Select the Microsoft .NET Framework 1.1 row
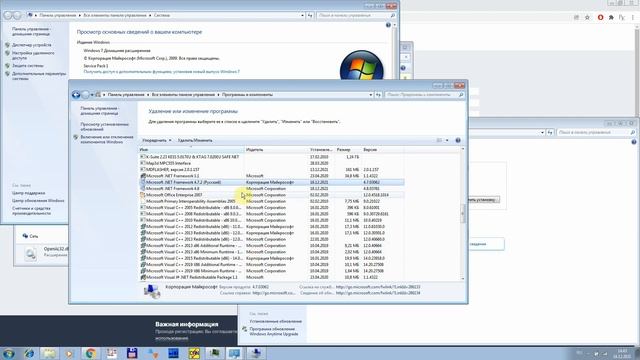This screenshot has width=640, height=360. (271, 176)
